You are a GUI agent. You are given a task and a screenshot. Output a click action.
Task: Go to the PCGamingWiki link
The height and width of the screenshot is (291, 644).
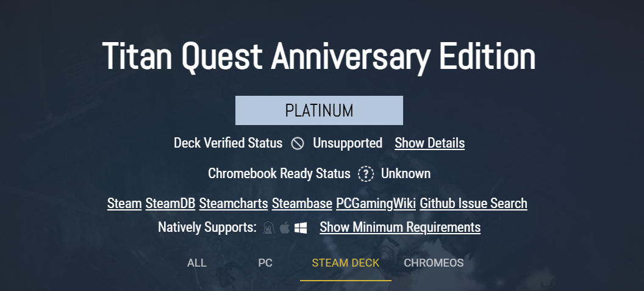click(x=376, y=203)
